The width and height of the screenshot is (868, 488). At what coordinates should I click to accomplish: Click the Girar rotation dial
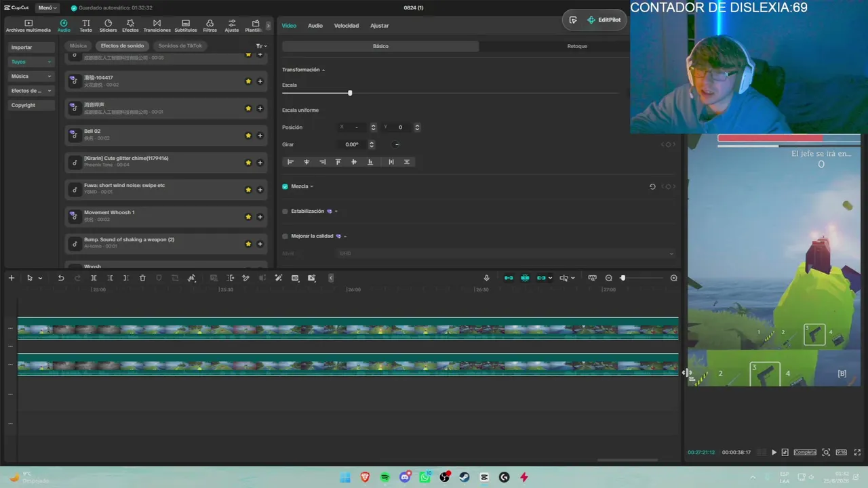point(397,144)
